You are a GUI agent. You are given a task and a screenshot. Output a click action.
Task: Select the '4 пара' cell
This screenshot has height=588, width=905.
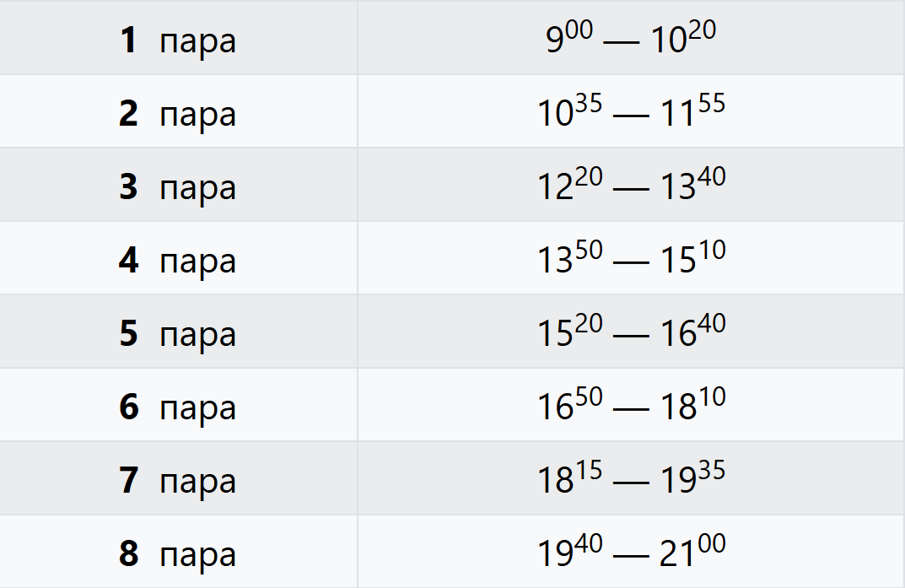tap(178, 258)
